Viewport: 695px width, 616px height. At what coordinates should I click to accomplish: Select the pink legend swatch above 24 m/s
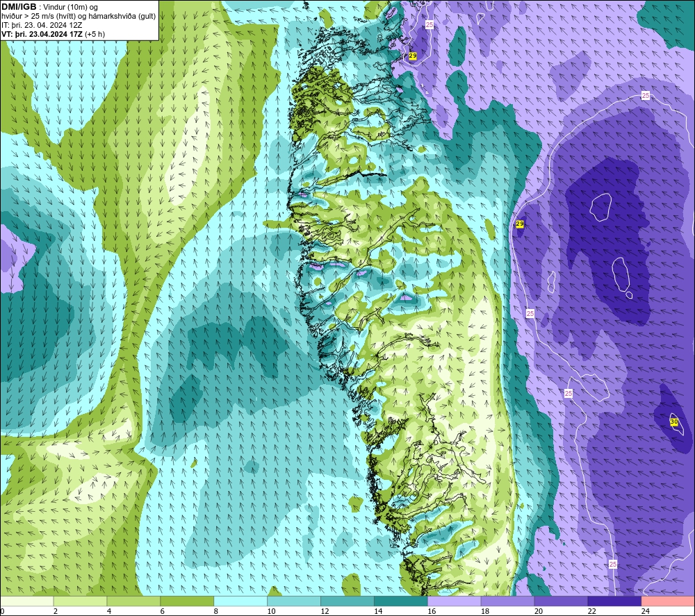coord(668,601)
